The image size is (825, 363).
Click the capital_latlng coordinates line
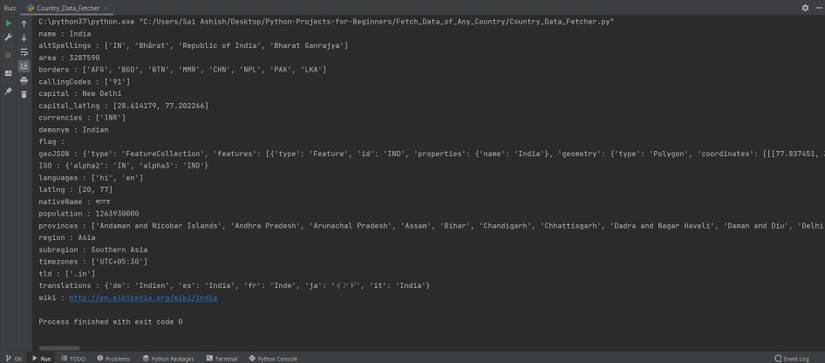pos(124,106)
